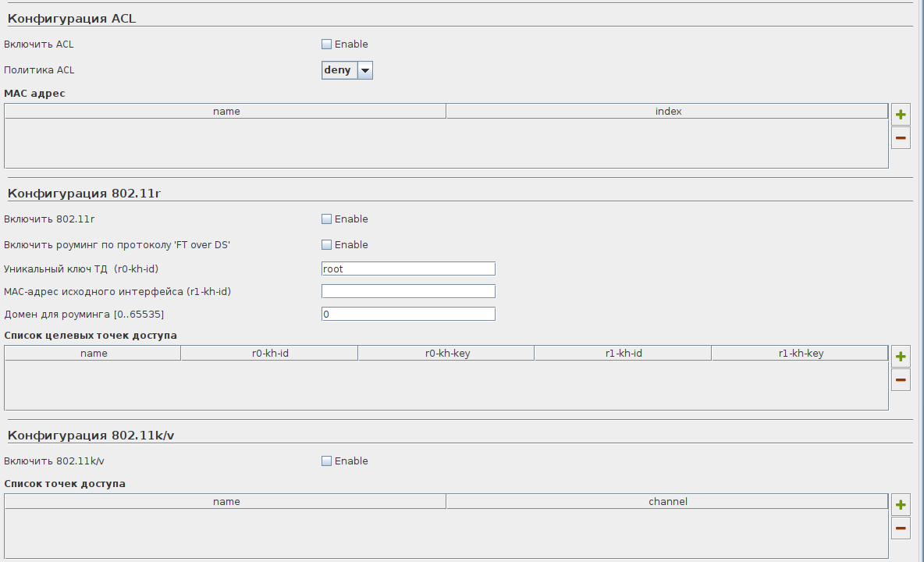Screen dimensions: 924x562
Task: Click the 'r0-kh-key' column header
Action: [x=447, y=354]
